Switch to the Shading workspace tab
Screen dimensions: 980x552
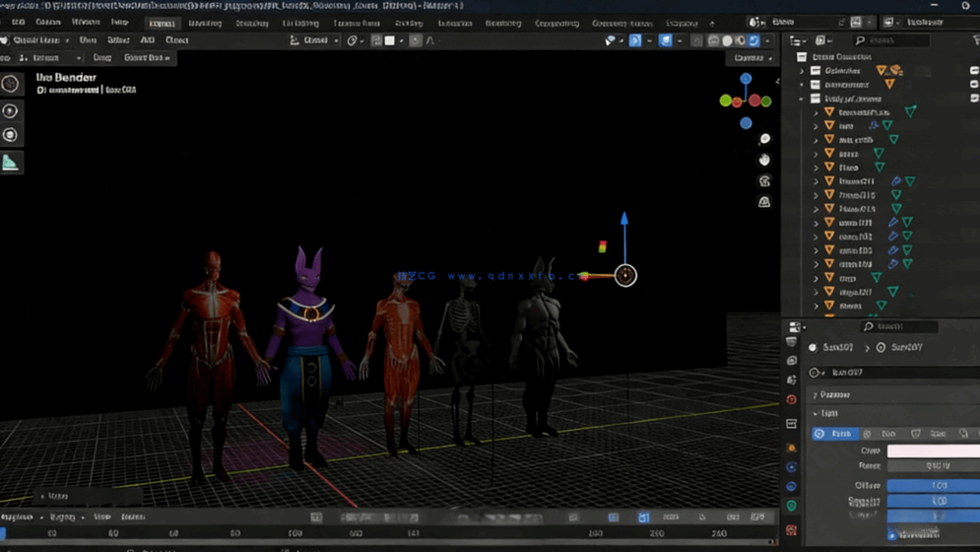[x=409, y=23]
